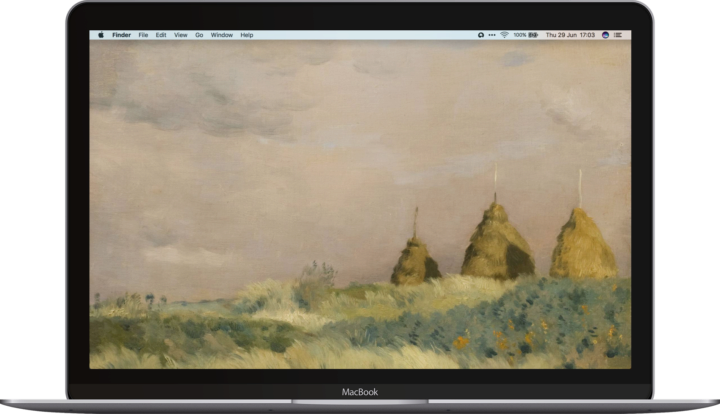Open the Wi-Fi status menu
Screen dimensions: 720x414
coord(504,35)
